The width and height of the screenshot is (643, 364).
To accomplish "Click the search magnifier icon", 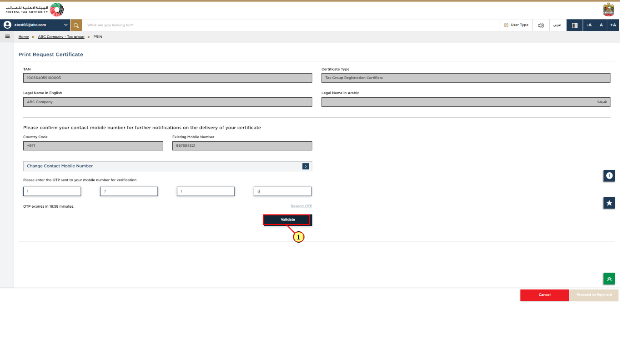I will [x=76, y=25].
